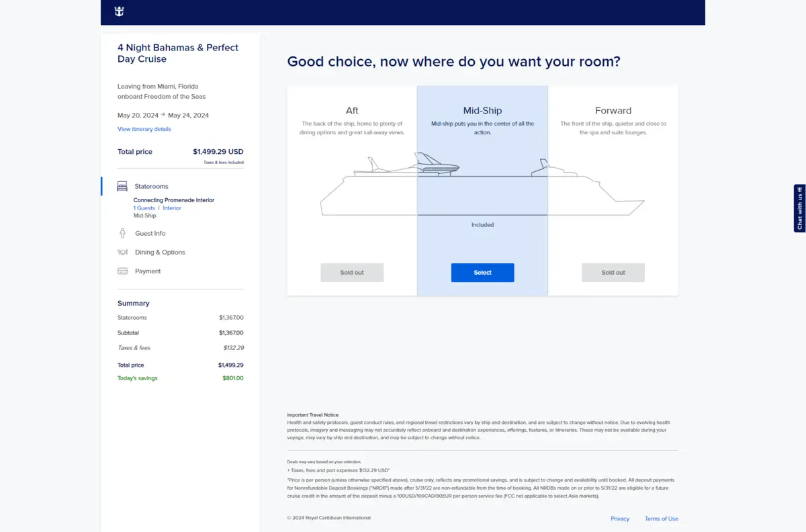Click the Sold out button under Forward

point(613,273)
